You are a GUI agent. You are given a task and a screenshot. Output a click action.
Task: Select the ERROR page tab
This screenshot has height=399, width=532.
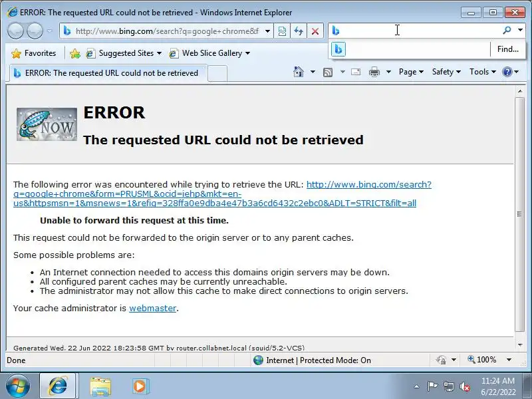click(x=108, y=73)
